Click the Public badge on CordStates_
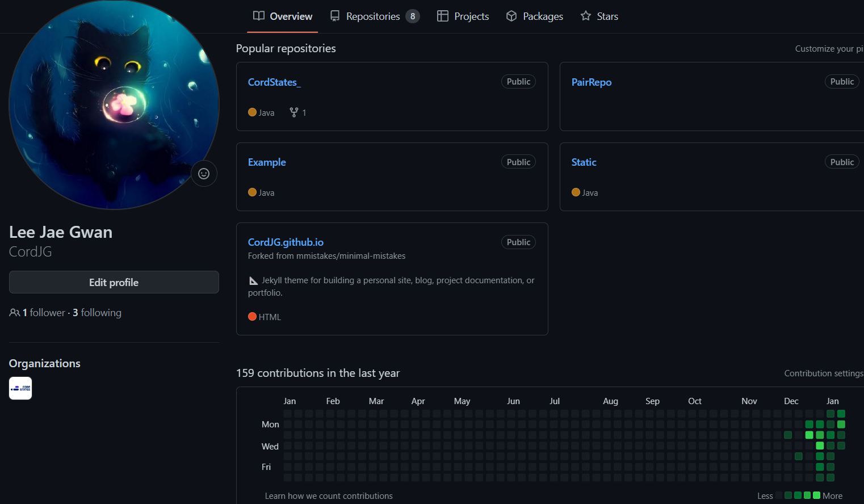The image size is (864, 504). (518, 82)
